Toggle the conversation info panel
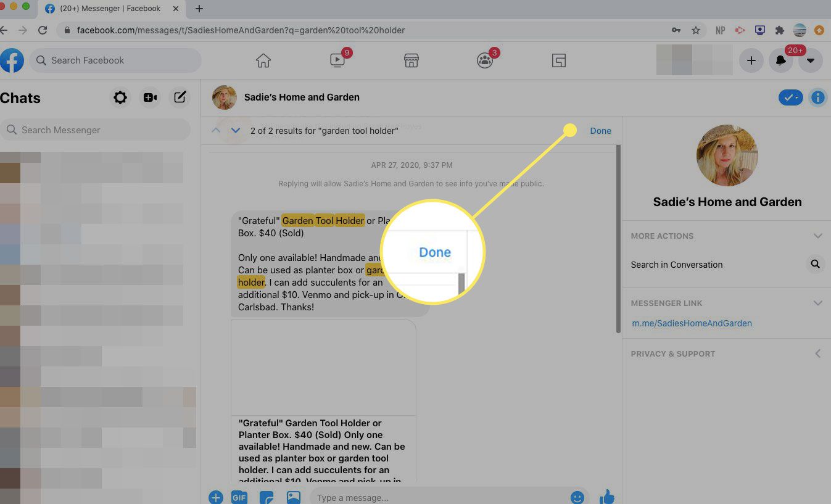The image size is (831, 504). (x=817, y=97)
